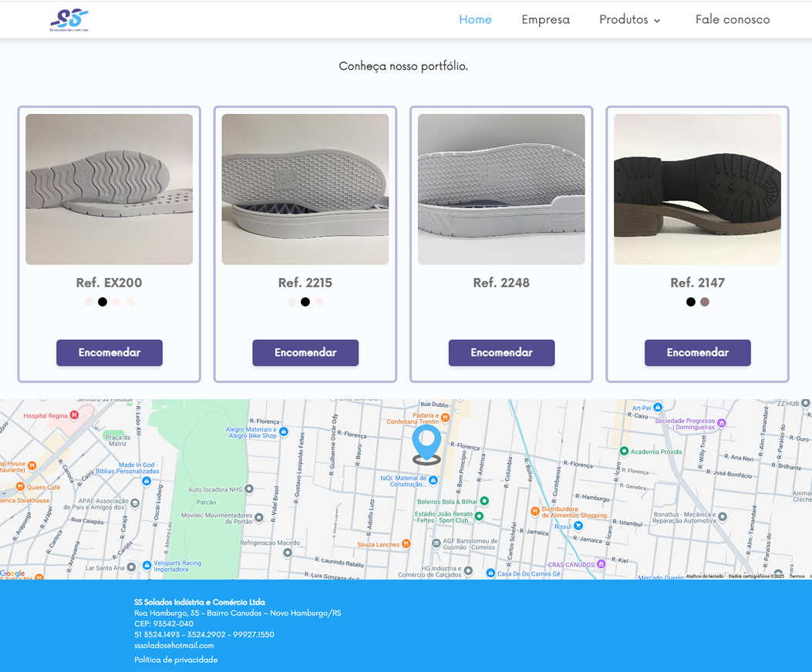Image resolution: width=812 pixels, height=672 pixels.
Task: Click CRAS CANUDOS map marker
Action: pos(601,564)
